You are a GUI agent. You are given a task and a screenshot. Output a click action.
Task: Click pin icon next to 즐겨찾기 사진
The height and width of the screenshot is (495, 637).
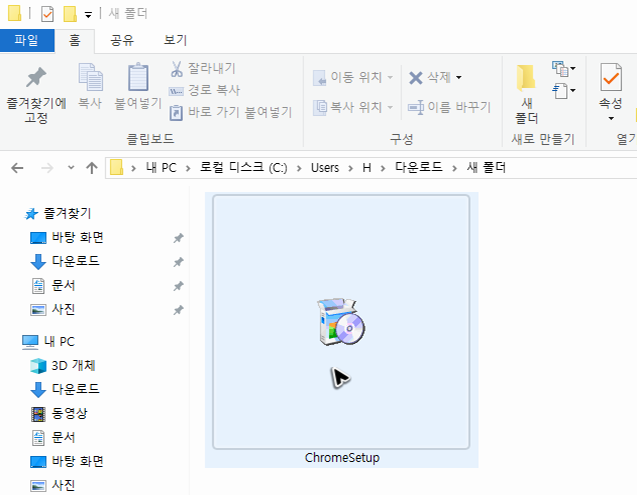coord(178,310)
